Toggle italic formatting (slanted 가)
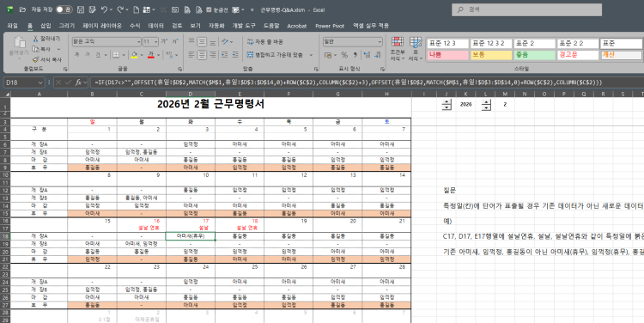Screen dimensions: 644x323 [x=87, y=55]
